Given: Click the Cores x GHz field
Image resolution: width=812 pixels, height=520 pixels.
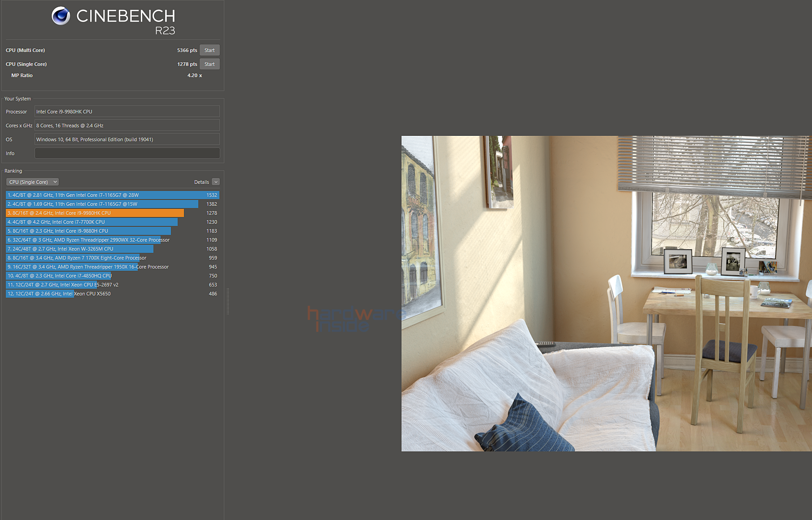Looking at the screenshot, I should point(127,126).
